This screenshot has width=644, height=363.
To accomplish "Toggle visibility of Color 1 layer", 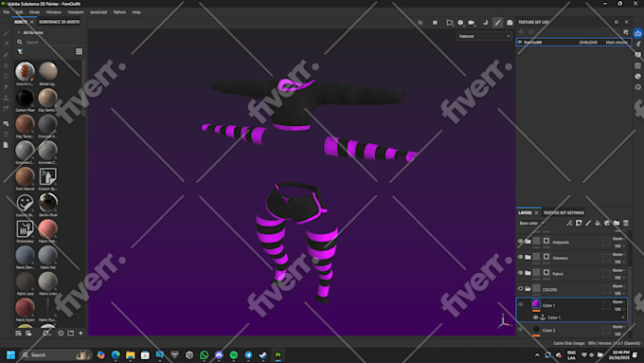I will (520, 304).
